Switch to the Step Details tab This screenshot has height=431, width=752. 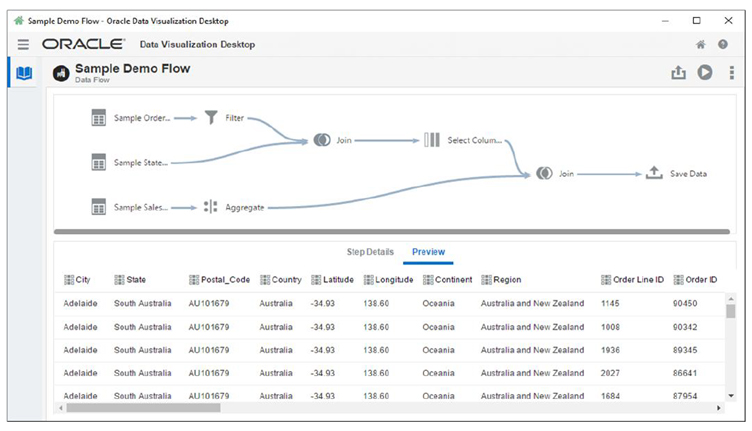pos(370,252)
